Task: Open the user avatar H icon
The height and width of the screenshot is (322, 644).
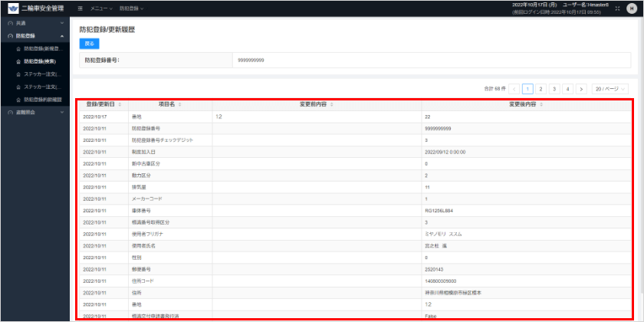Action: point(631,8)
